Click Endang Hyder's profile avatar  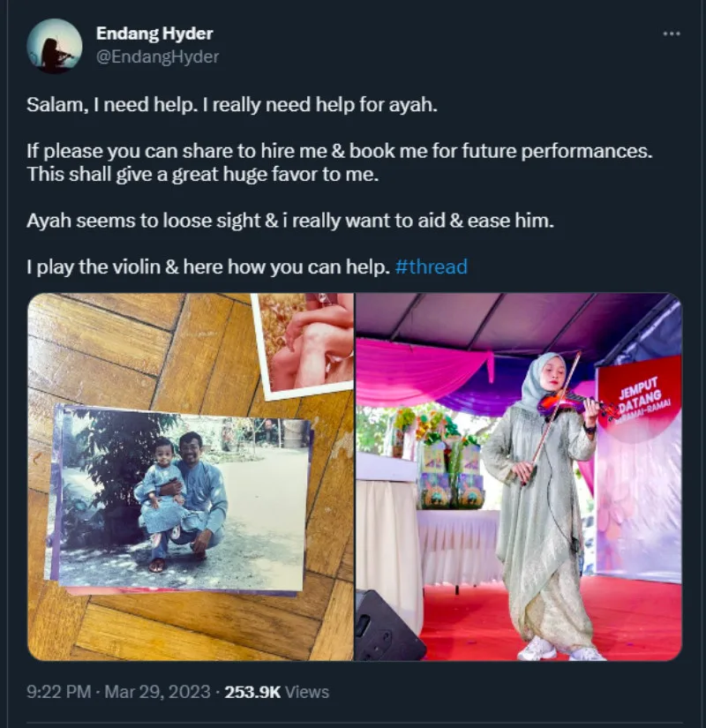tap(55, 46)
